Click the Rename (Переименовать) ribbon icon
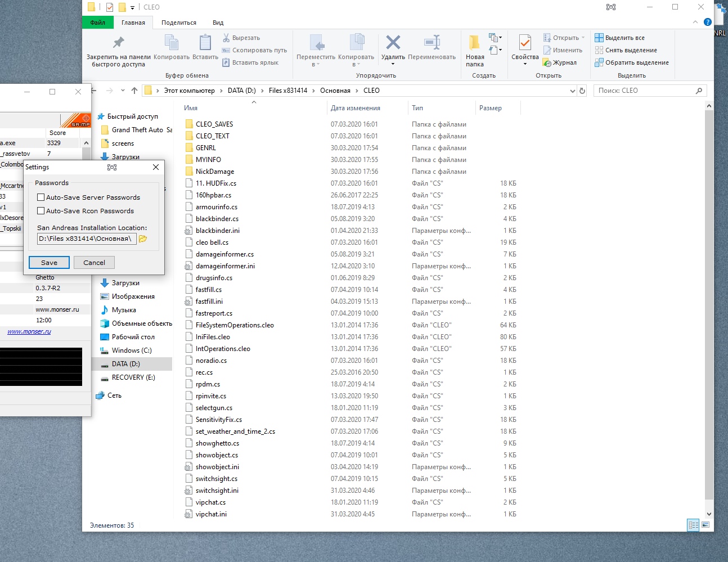 click(432, 43)
